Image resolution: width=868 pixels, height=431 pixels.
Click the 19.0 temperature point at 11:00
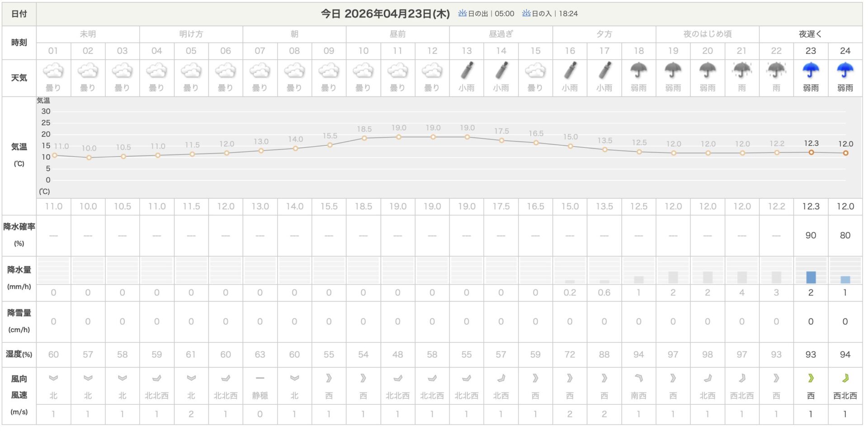point(398,136)
